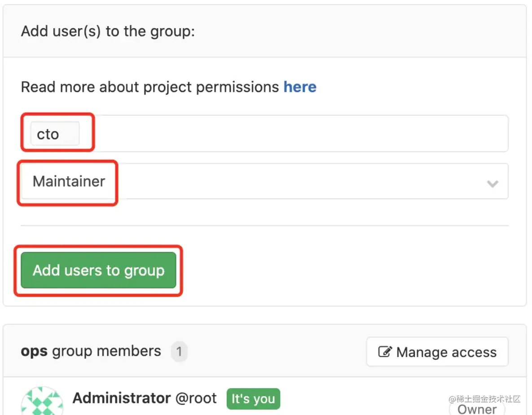Click the Owner role badge
The image size is (532, 415).
[x=477, y=409]
